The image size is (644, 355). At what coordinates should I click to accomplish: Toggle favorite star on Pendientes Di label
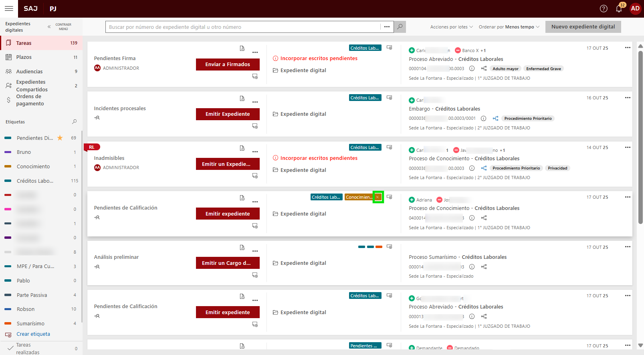pyautogui.click(x=60, y=138)
